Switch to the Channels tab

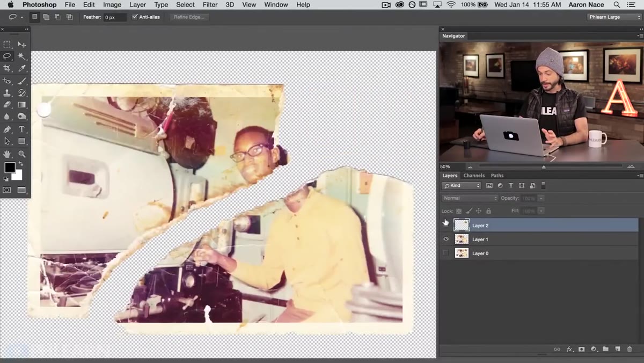[474, 176]
